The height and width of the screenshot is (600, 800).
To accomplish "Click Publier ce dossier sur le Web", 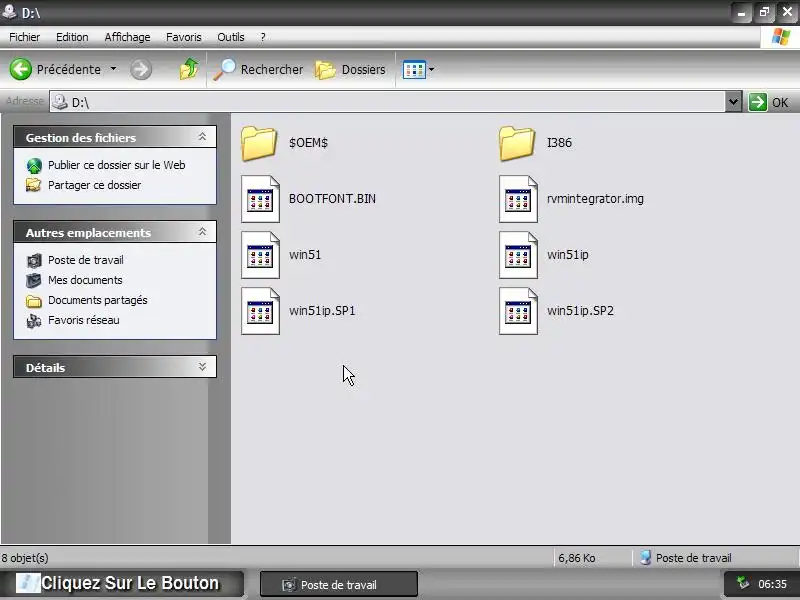I will (x=116, y=165).
